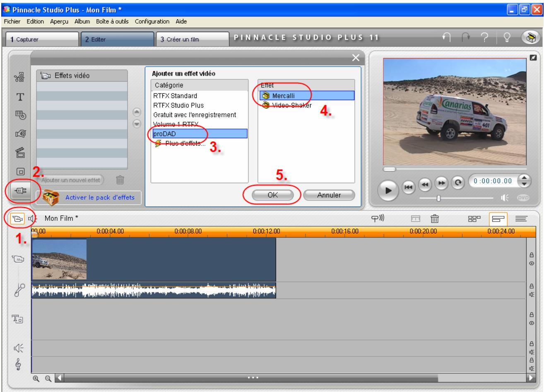Adjust the timecode stepper arrows
The width and height of the screenshot is (544, 392).
524,181
